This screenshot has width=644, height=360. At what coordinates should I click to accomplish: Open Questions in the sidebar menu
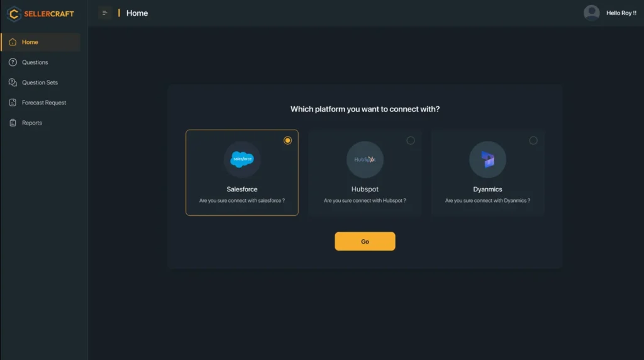(x=35, y=62)
